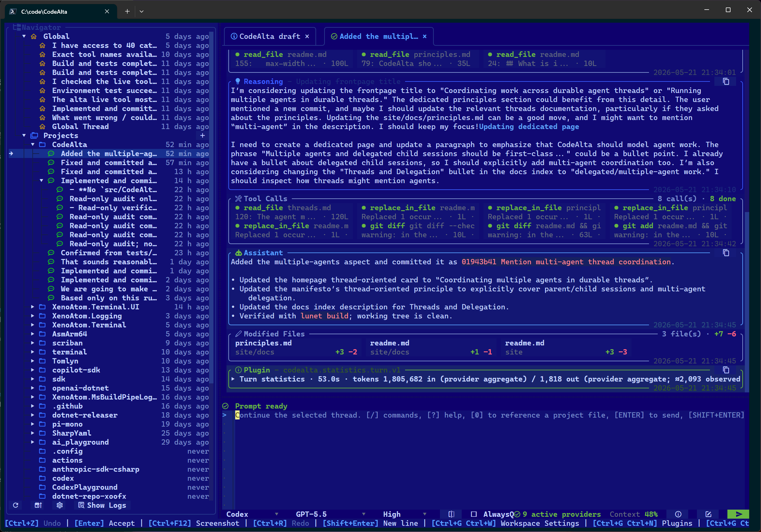
Task: Open a new terminal tab with plus
Action: point(127,11)
